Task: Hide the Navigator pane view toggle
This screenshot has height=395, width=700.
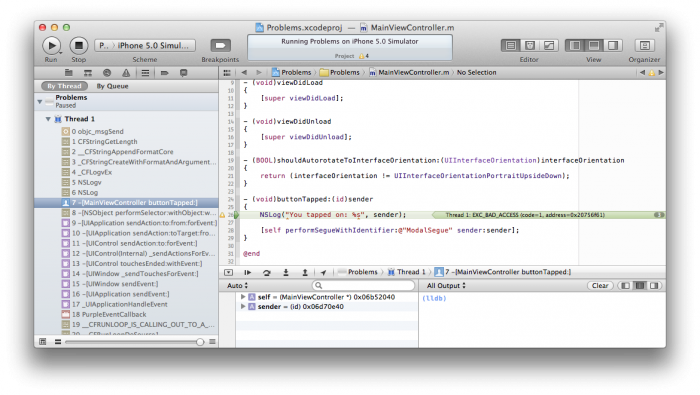Action: [575, 46]
